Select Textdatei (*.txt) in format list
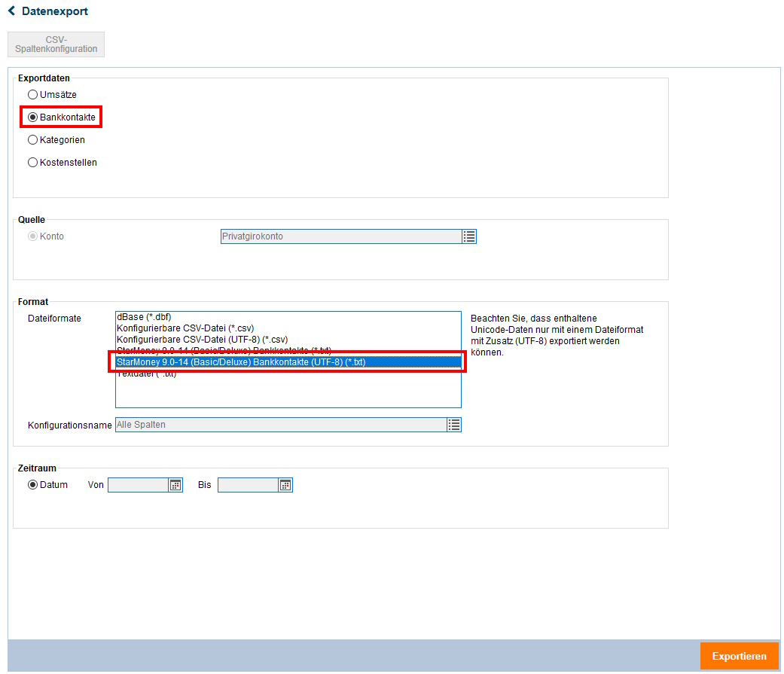This screenshot has height=674, width=784. 147,374
